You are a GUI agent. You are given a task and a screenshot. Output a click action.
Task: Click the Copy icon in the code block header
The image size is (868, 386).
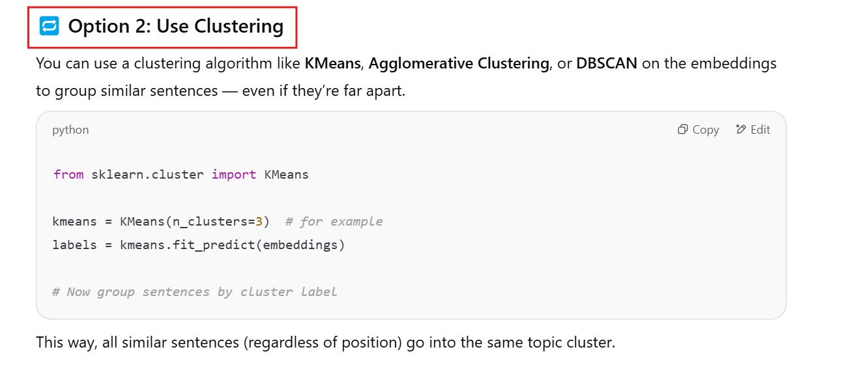[683, 130]
